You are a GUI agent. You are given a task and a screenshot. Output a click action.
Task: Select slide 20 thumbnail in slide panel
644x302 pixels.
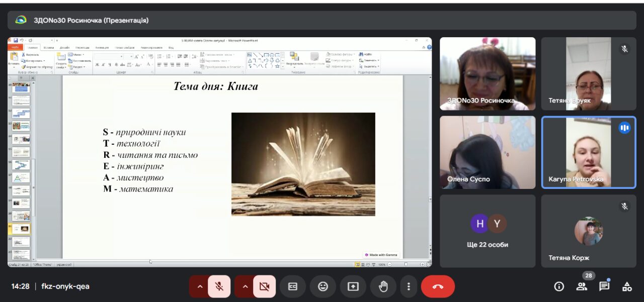pyautogui.click(x=21, y=216)
